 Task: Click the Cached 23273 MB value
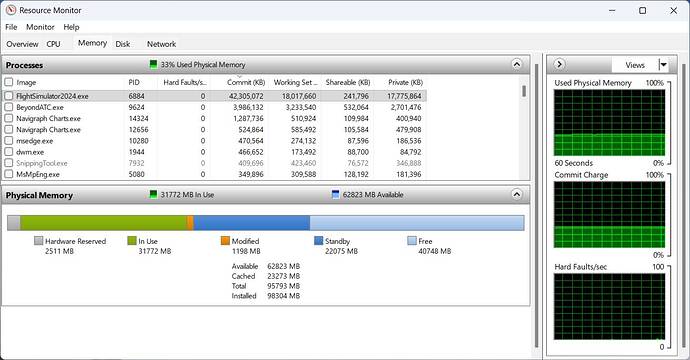(x=283, y=276)
